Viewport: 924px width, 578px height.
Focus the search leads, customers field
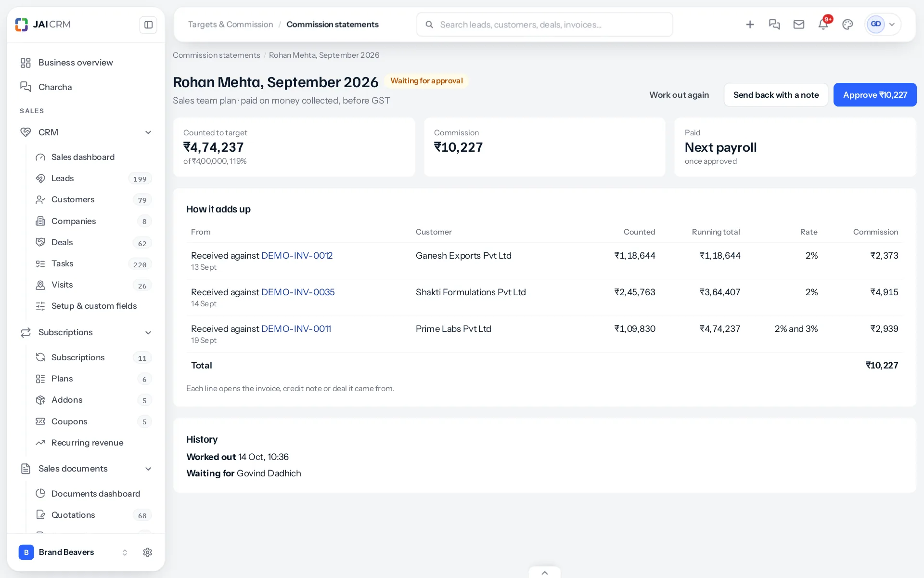click(x=544, y=25)
